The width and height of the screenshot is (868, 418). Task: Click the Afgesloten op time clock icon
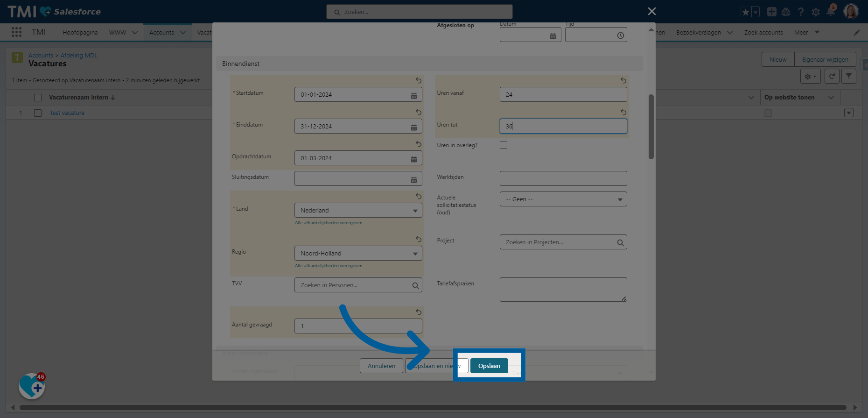[x=620, y=35]
